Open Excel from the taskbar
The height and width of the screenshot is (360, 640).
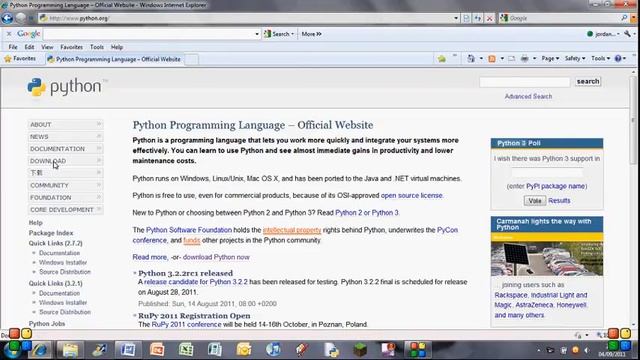click(x=186, y=350)
